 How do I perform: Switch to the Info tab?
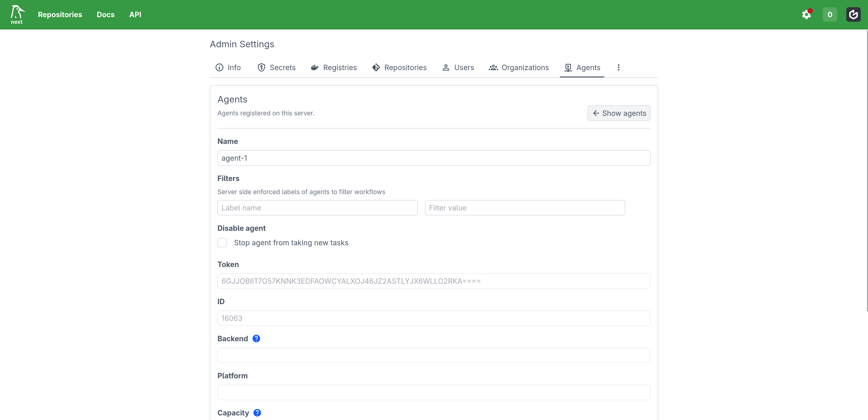click(x=228, y=67)
